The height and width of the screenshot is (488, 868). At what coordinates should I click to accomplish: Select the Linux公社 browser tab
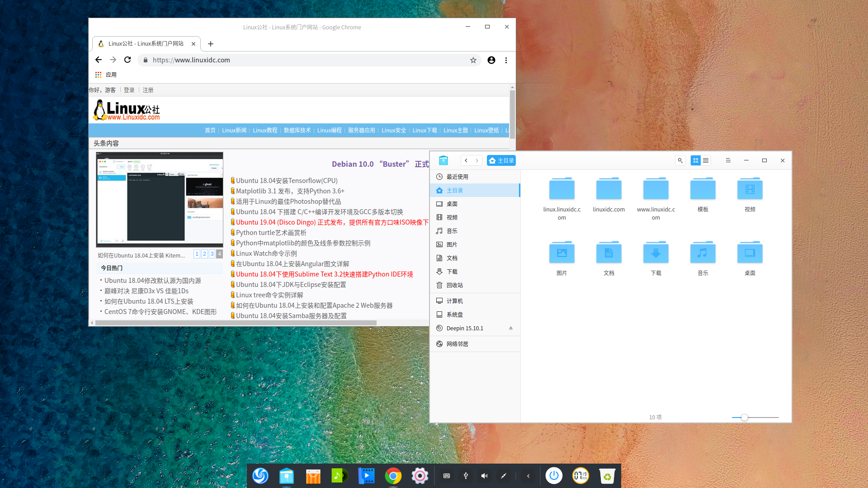coord(146,44)
